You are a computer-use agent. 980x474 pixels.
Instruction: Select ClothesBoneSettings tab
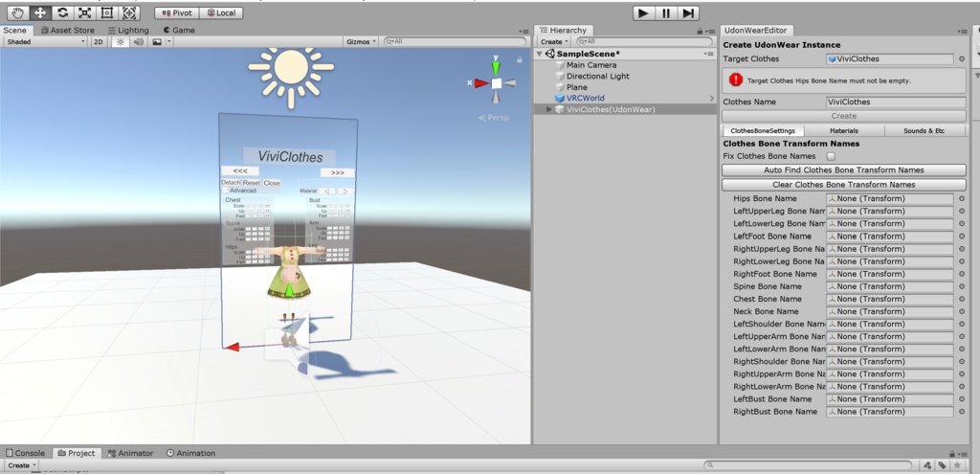point(763,130)
